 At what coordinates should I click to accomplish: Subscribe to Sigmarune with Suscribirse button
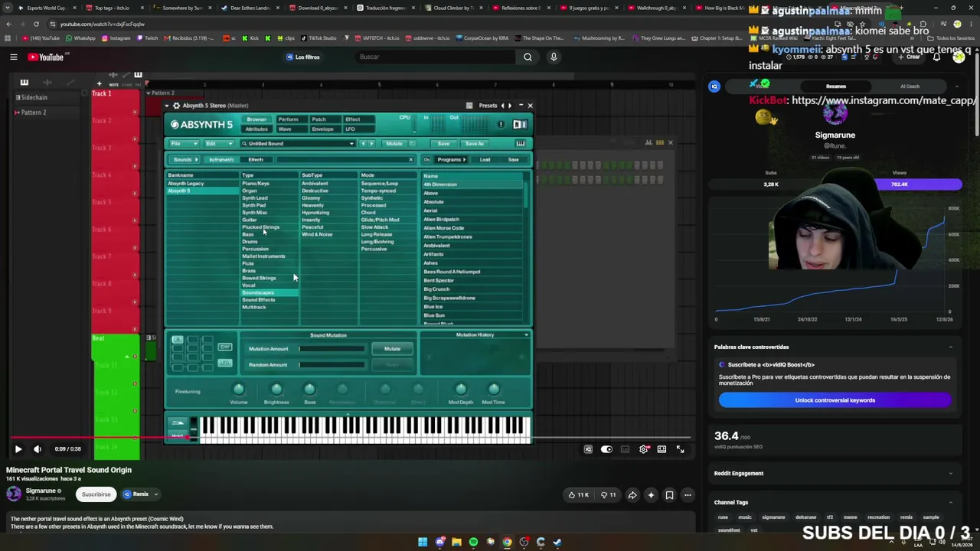[96, 494]
